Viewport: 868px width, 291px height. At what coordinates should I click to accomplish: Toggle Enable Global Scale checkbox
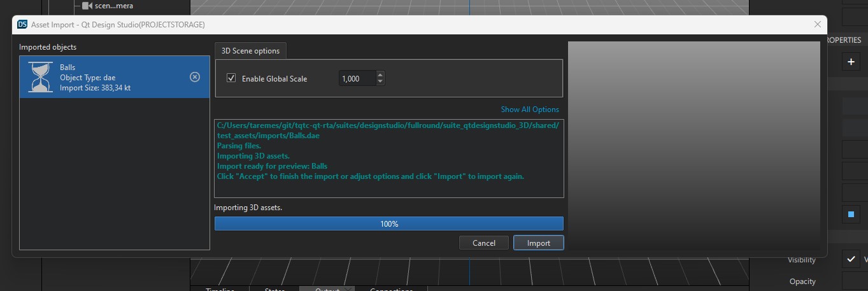pos(231,78)
